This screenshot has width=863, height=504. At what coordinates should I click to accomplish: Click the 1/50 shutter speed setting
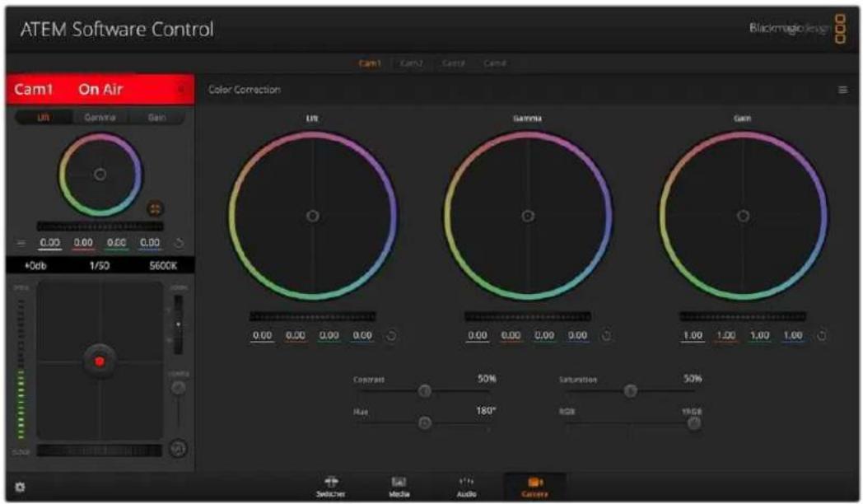click(100, 266)
